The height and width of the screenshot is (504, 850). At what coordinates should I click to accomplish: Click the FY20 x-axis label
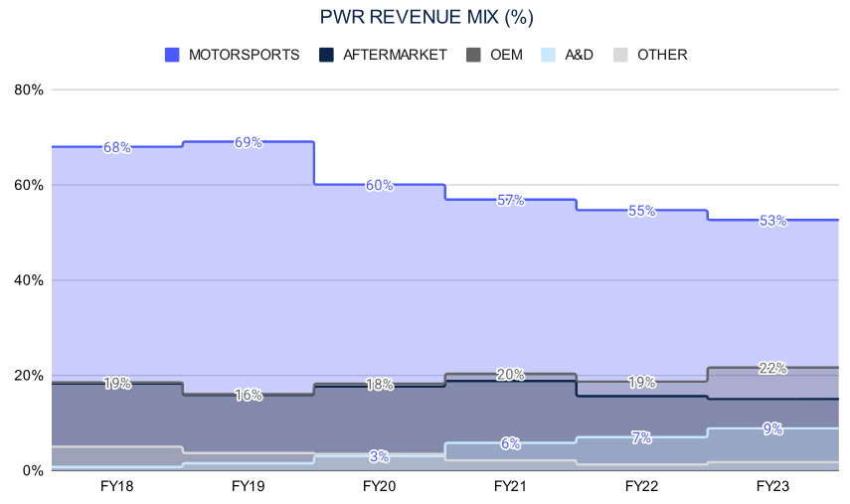[379, 487]
